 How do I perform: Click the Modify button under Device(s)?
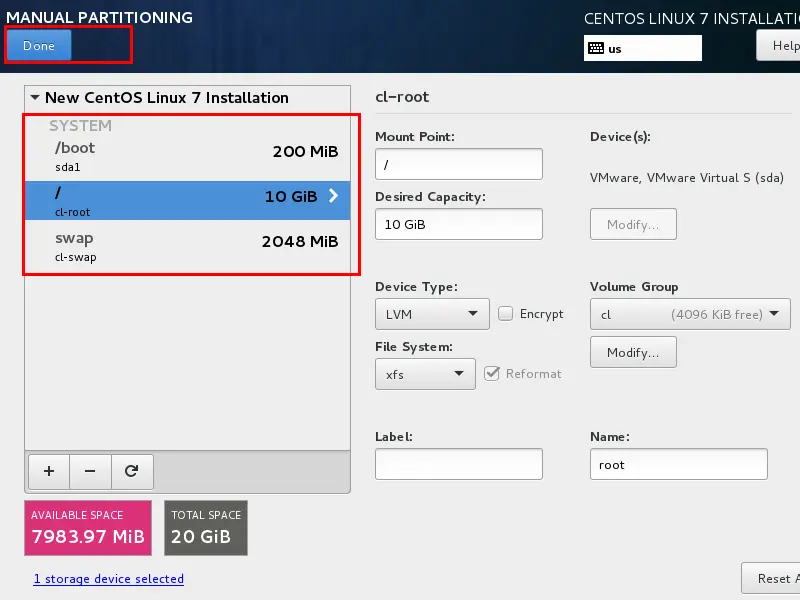tap(633, 224)
